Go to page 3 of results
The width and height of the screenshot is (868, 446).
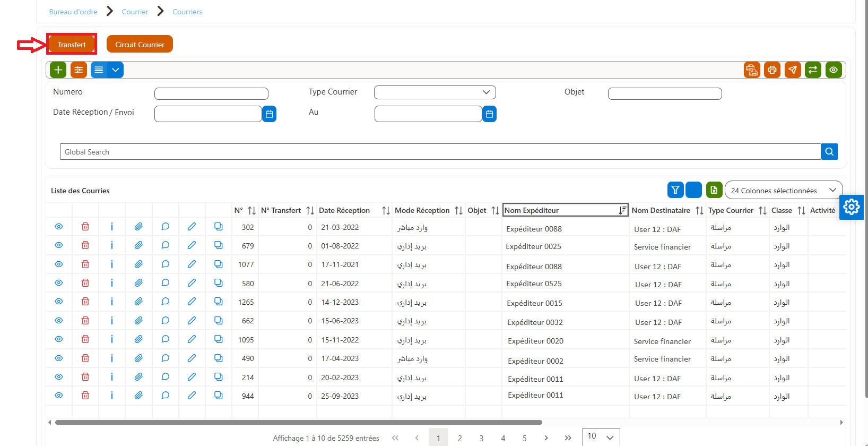pos(481,438)
